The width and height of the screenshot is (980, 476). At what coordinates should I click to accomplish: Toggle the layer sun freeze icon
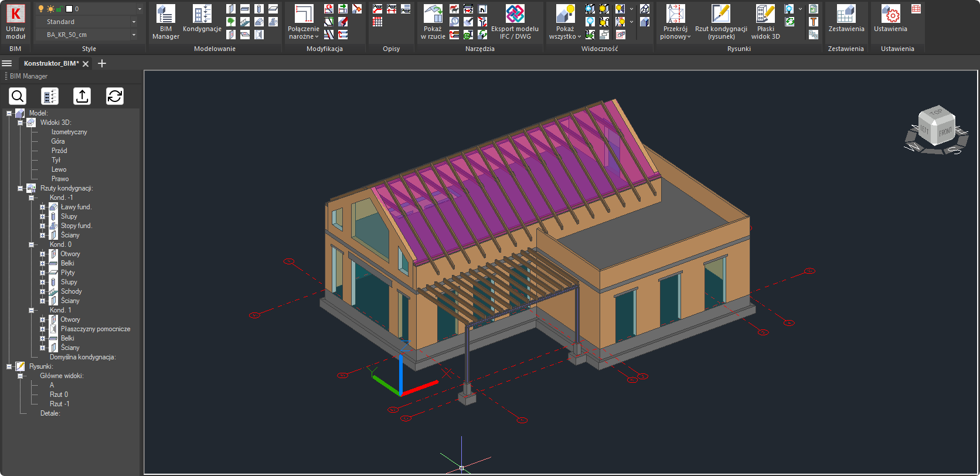pyautogui.click(x=50, y=9)
